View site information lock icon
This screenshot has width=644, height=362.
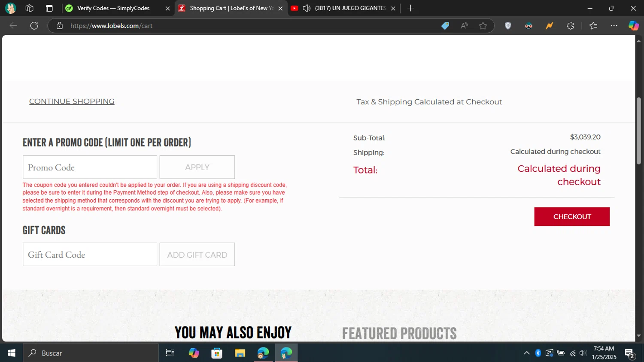pos(60,26)
